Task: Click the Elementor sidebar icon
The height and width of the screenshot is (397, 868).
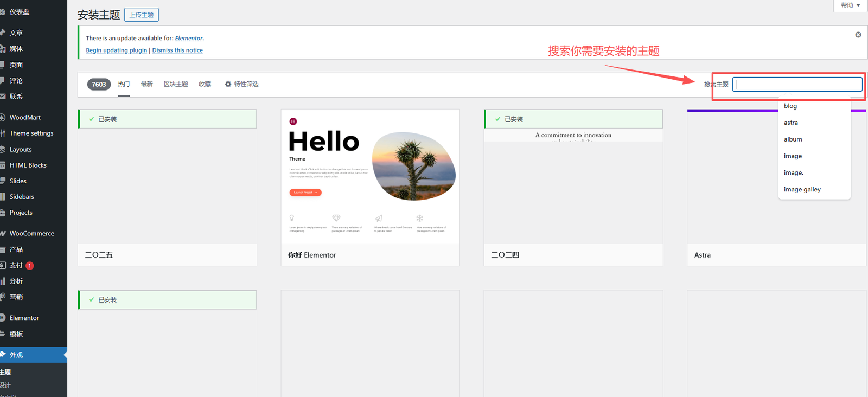Action: (3, 318)
